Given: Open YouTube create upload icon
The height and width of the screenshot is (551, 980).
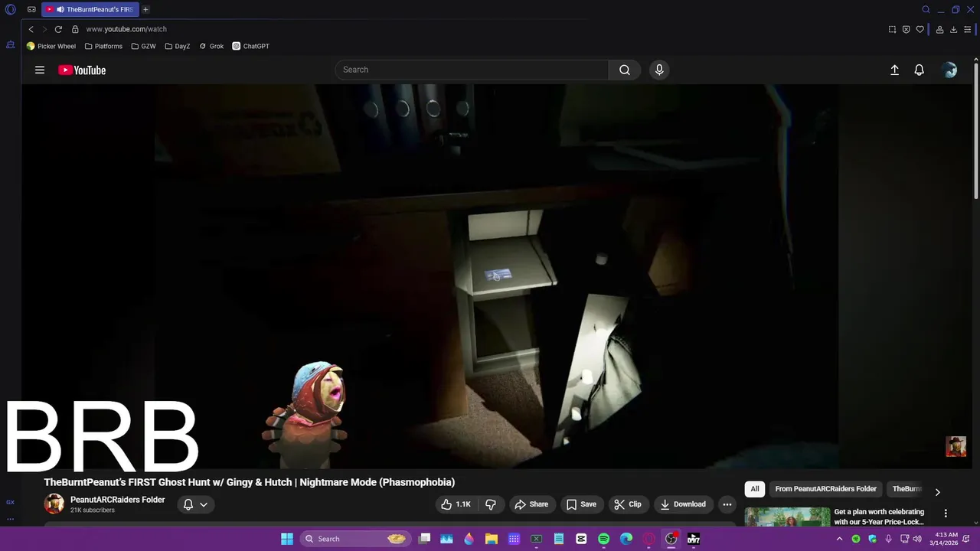Looking at the screenshot, I should [894, 70].
